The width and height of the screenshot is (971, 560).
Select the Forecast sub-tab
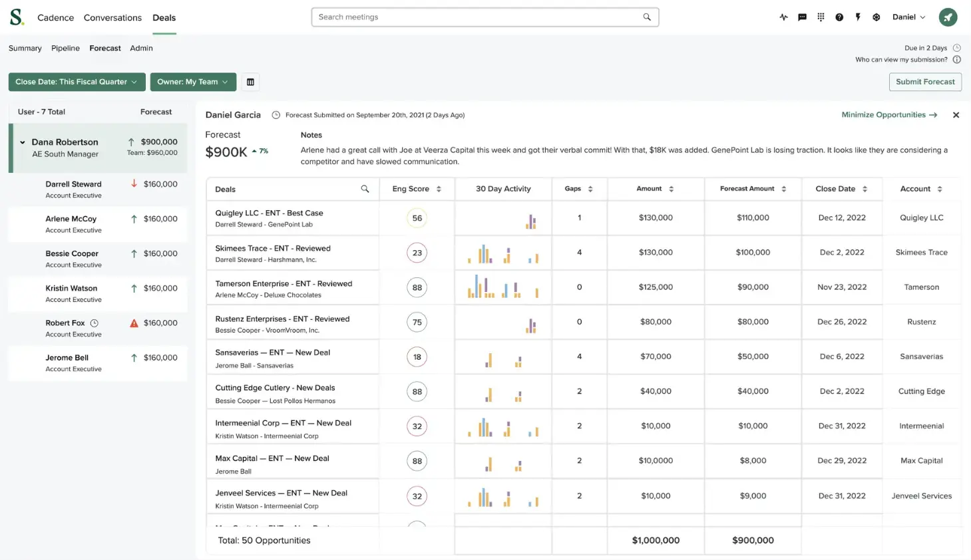105,48
